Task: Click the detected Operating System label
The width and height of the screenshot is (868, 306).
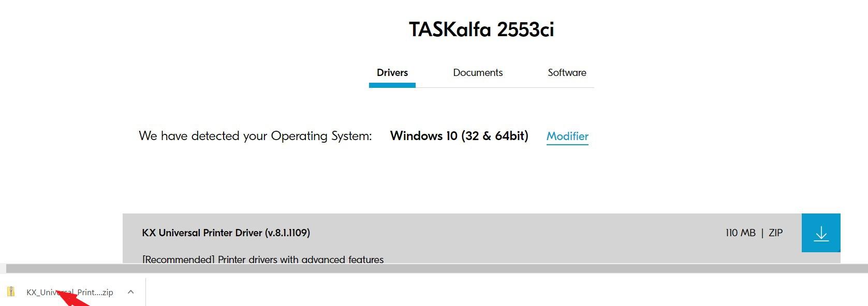Action: pyautogui.click(x=255, y=136)
